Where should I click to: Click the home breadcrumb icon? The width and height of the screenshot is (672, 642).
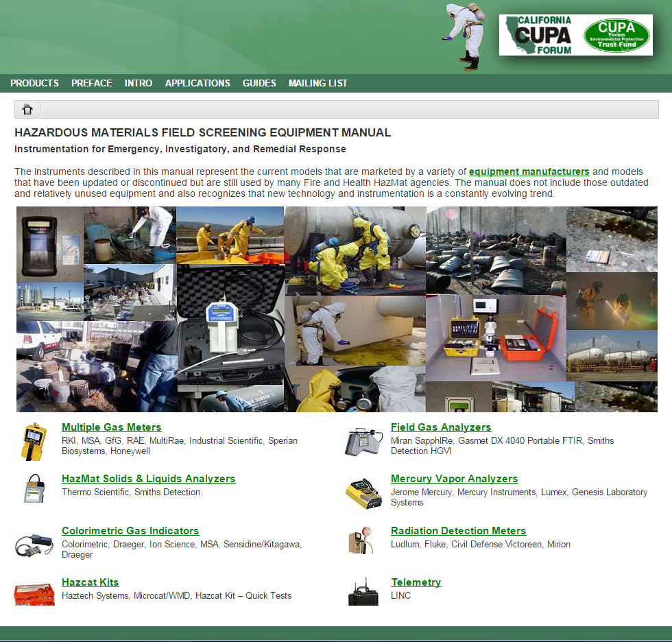tap(27, 109)
